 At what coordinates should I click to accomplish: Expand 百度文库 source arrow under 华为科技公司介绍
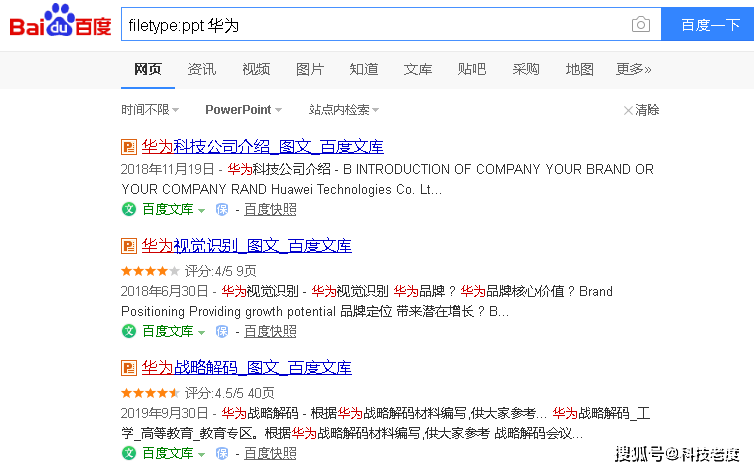tap(201, 210)
